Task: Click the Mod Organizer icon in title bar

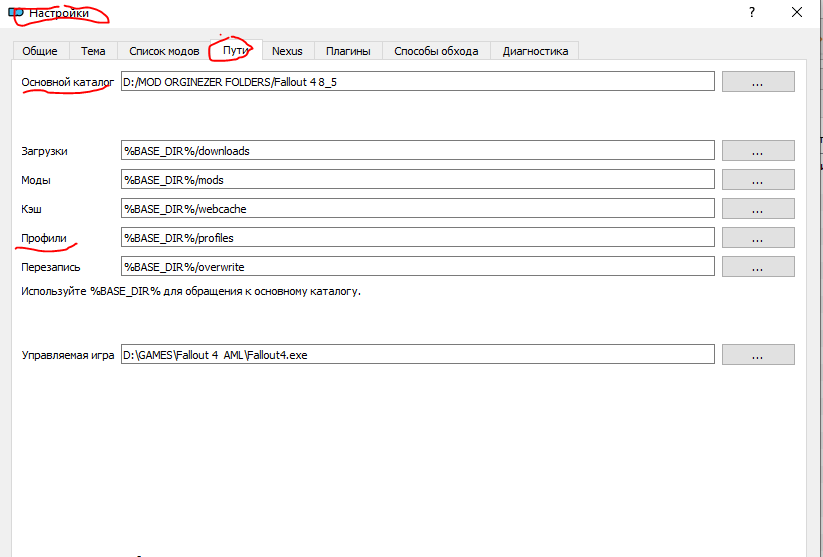Action: (x=15, y=13)
